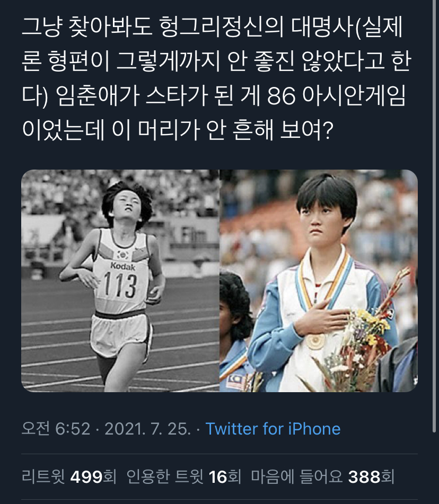
Task: Show the 마음에 들어요 388회 likes list
Action: [x=322, y=476]
